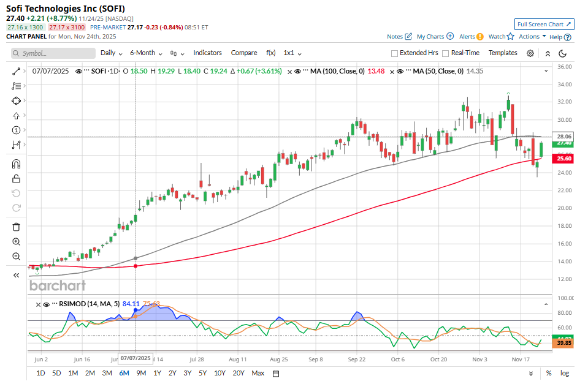Viewport: 588px width, 384px height.
Task: Hide the MA 100 line
Action: point(298,71)
